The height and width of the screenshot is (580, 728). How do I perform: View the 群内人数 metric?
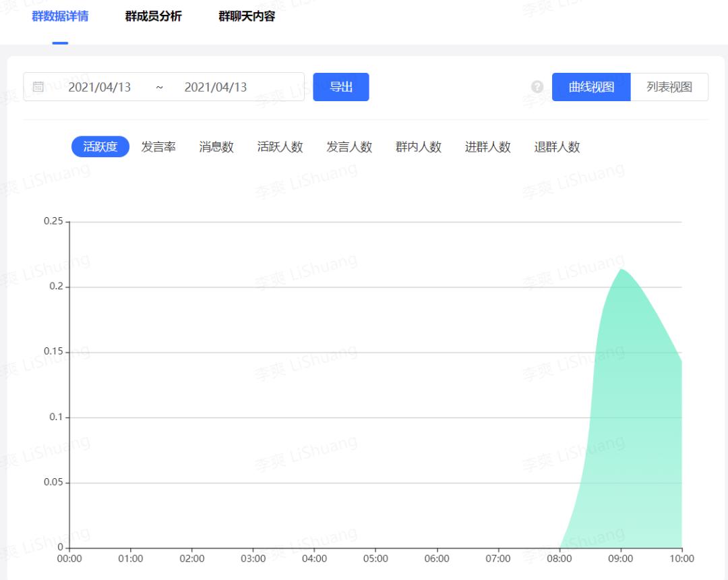tap(419, 147)
